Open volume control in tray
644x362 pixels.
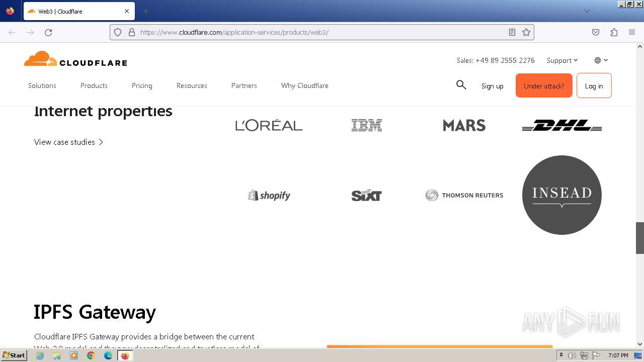pyautogui.click(x=572, y=355)
